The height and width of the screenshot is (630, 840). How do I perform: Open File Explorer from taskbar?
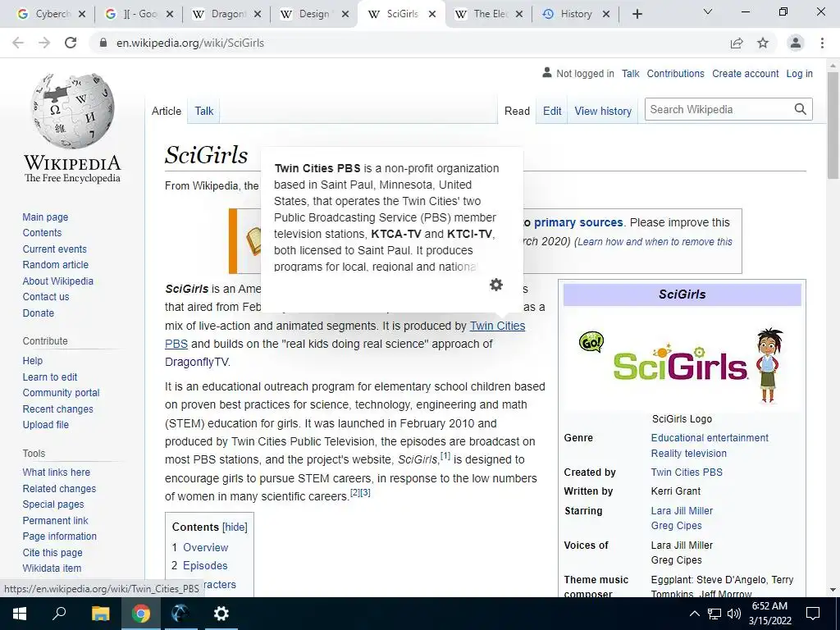(x=100, y=614)
